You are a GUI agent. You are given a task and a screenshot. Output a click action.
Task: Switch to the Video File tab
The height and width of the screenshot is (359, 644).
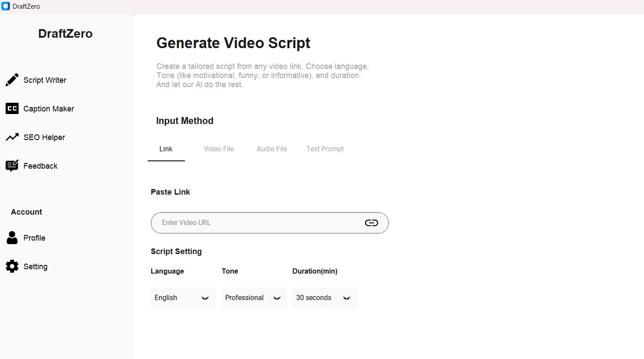[219, 149]
